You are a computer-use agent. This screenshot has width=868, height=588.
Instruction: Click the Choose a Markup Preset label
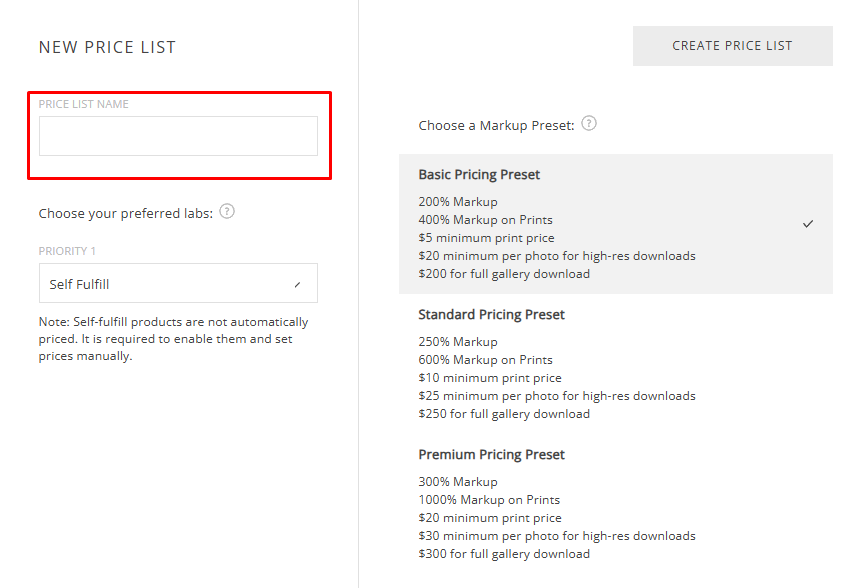[x=497, y=126]
